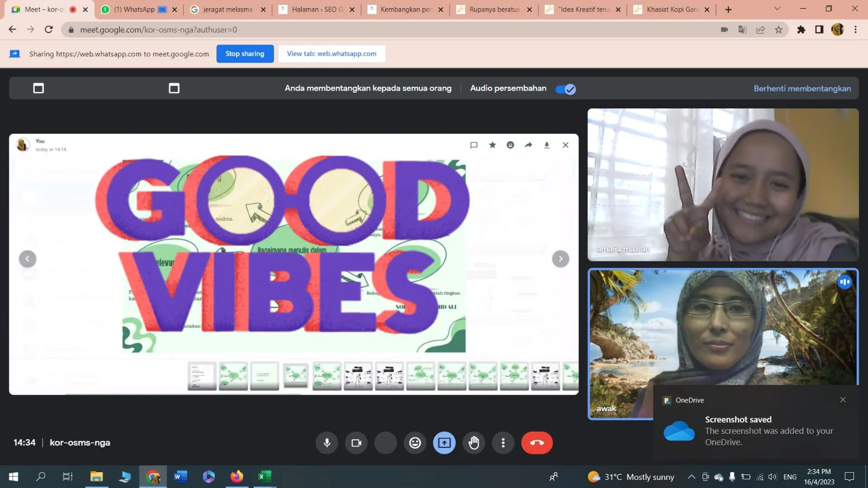This screenshot has height=488, width=868.
Task: Open the translate page icon
Action: coord(742,30)
